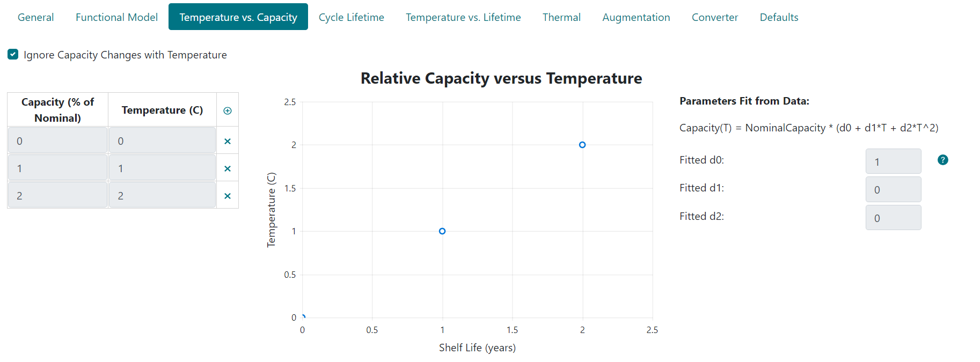Switch to the Cycle Lifetime tab
This screenshot has height=362, width=980.
coord(351,17)
